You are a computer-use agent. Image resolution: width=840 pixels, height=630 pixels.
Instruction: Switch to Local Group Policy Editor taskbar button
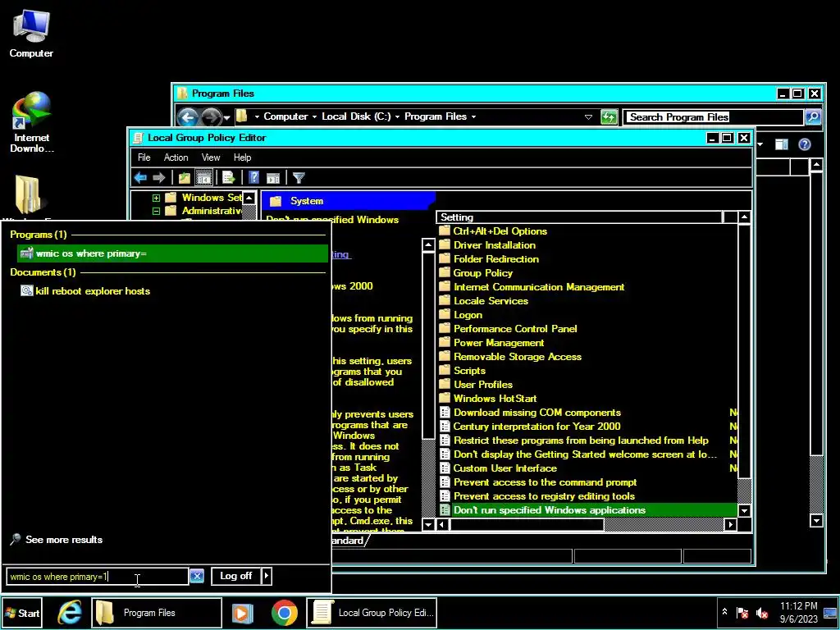click(x=372, y=612)
